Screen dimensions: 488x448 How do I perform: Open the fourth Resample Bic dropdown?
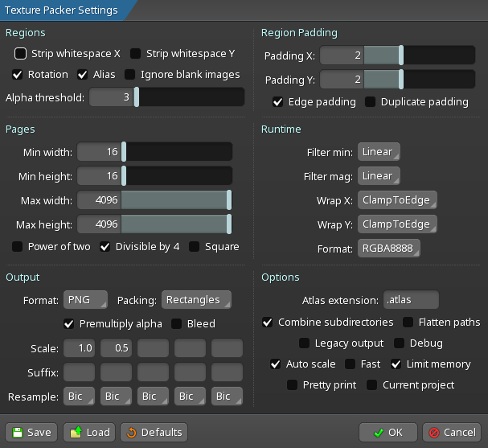pos(191,396)
